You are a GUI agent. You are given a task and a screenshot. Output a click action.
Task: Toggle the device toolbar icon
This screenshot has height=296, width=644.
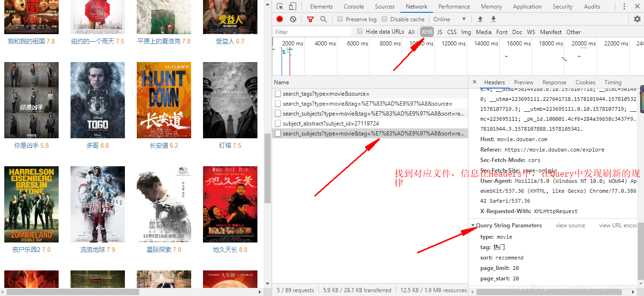tap(292, 7)
